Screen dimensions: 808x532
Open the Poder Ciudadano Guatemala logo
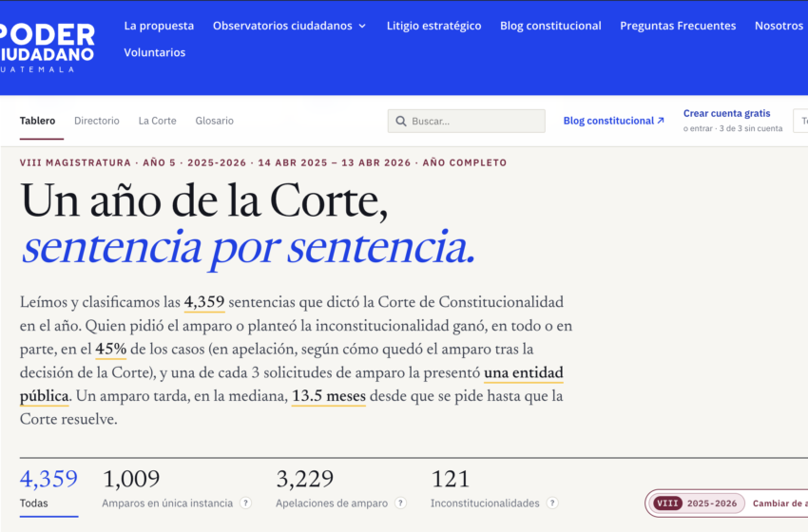click(47, 47)
